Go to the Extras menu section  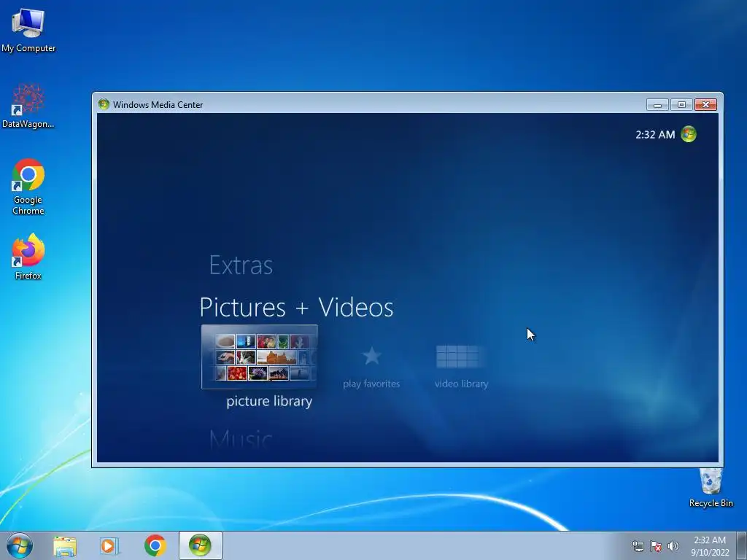241,265
